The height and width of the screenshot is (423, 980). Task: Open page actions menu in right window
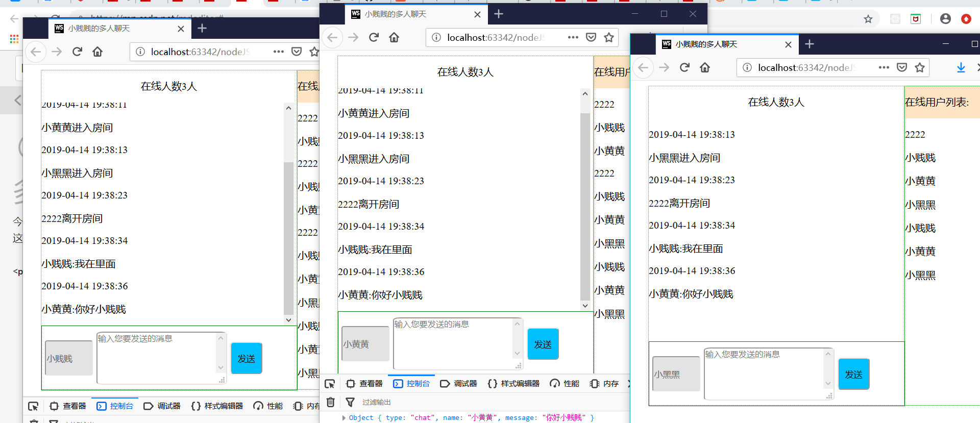pos(884,67)
